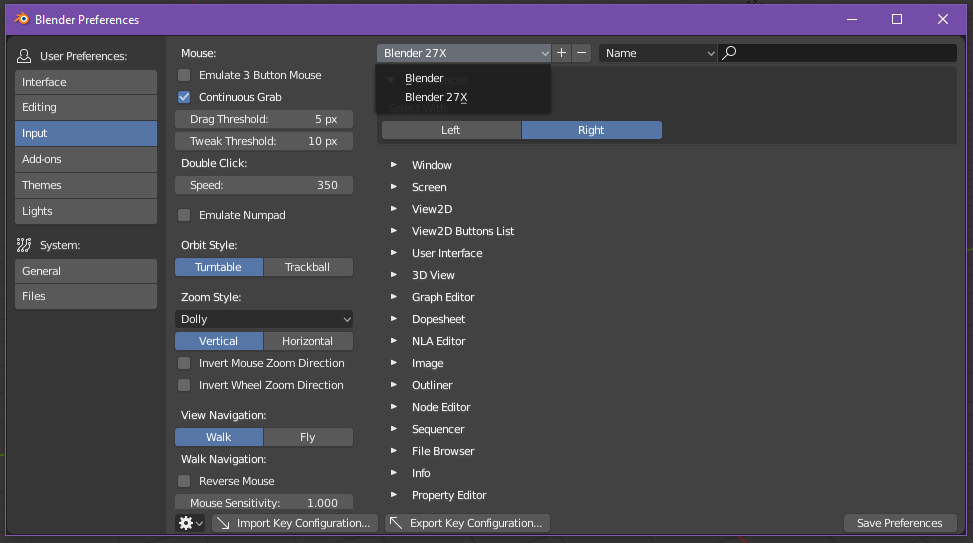Open the Interface preferences tab
The width and height of the screenshot is (973, 543).
pyautogui.click(x=86, y=82)
